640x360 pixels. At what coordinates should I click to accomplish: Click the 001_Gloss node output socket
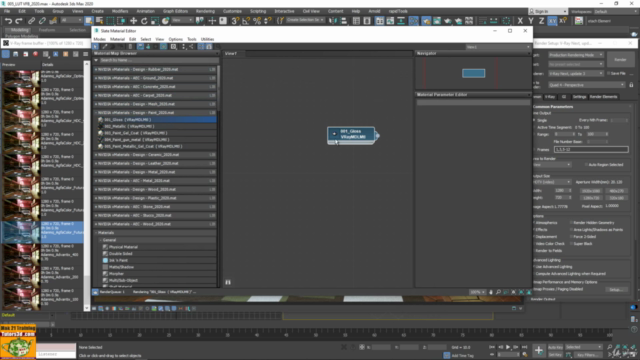377,136
